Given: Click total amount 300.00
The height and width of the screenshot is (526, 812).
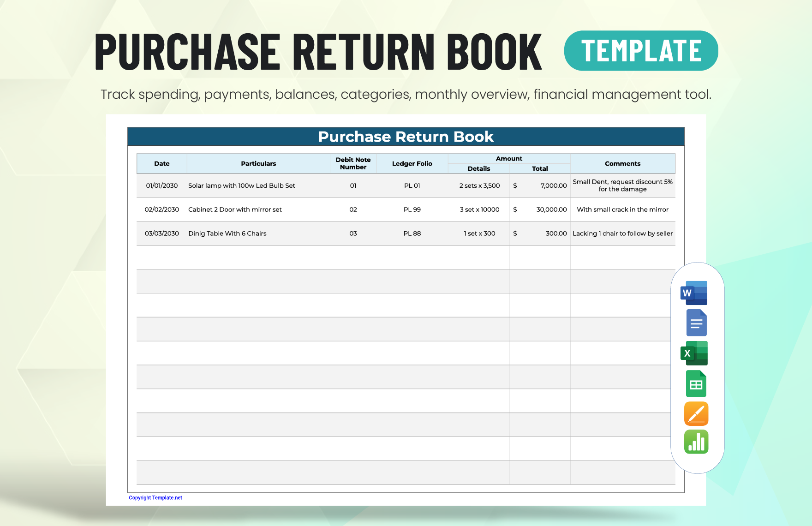Looking at the screenshot, I should 556,233.
